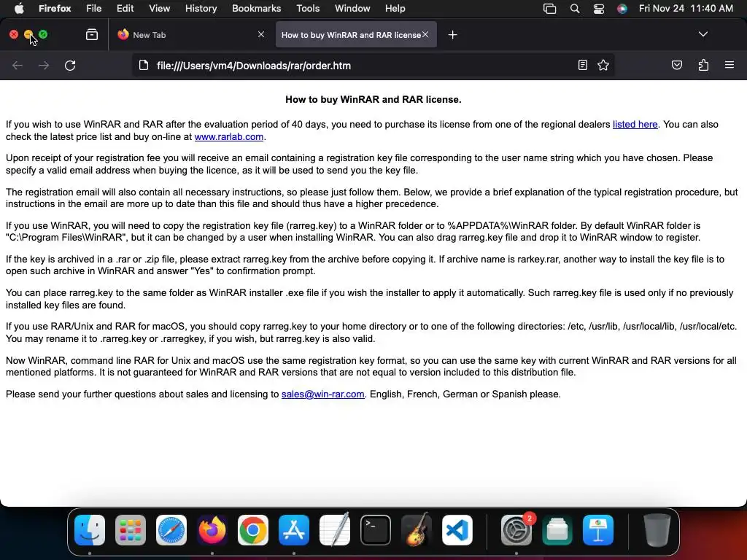This screenshot has height=560, width=747.
Task: Bookmark this page with the star icon
Action: pos(603,65)
